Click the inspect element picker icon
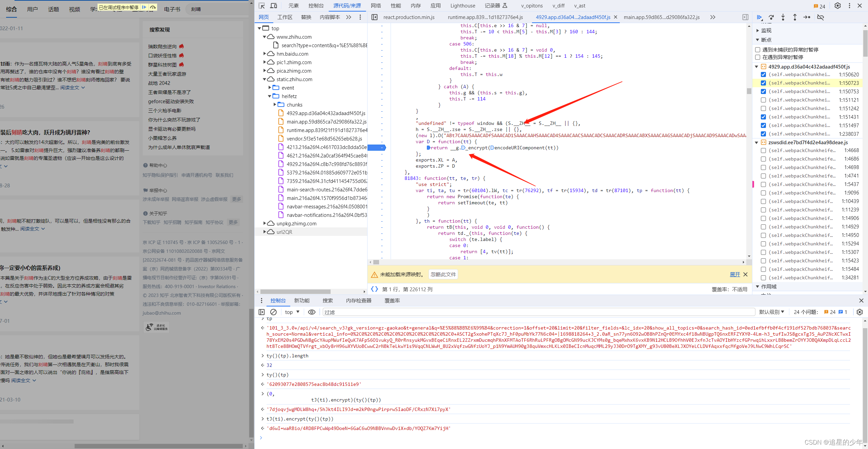The height and width of the screenshot is (449, 868). point(261,6)
